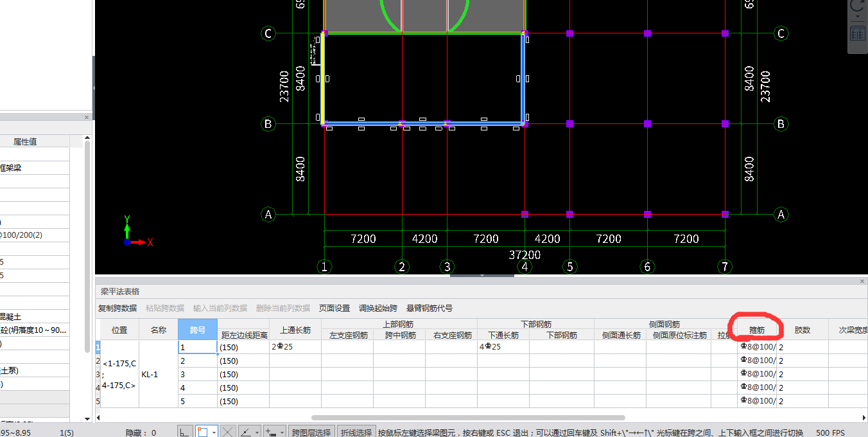Open dropdown arrow beside plus offset icon
868x437 pixels.
282,433
